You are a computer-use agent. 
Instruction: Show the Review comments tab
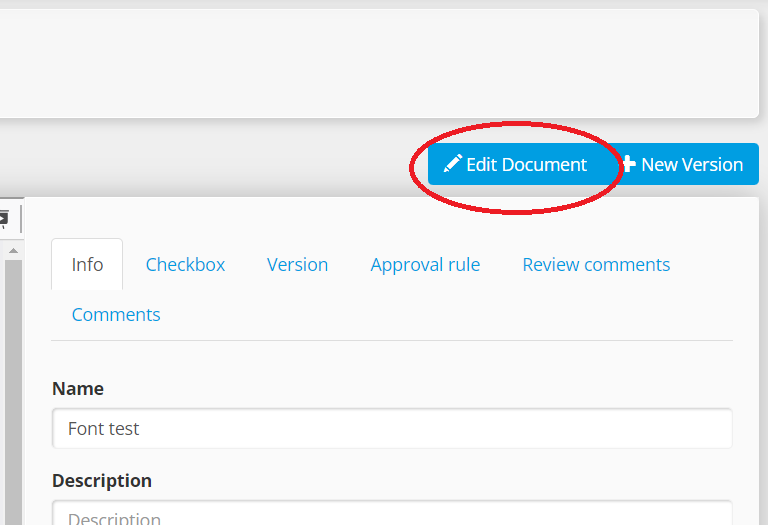[596, 264]
